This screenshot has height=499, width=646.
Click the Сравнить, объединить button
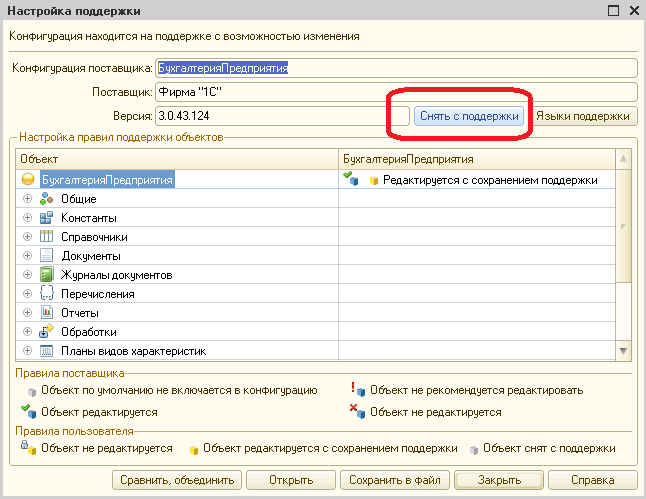pyautogui.click(x=177, y=480)
